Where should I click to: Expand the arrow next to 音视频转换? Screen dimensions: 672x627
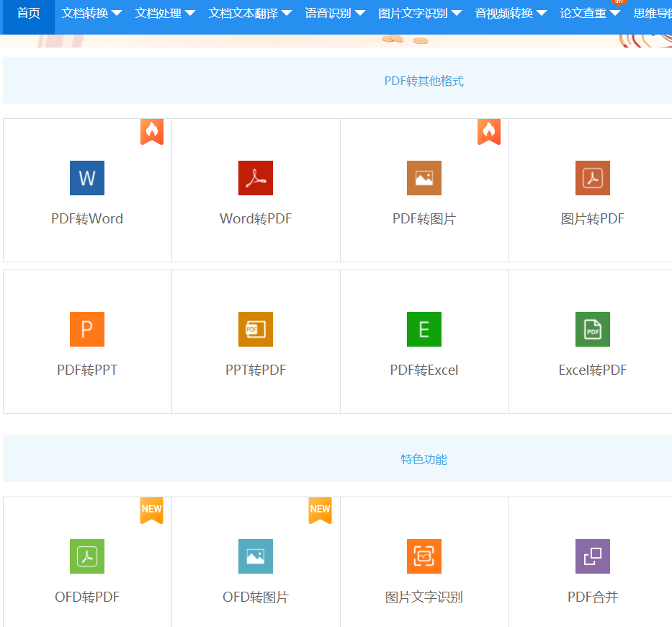pos(542,13)
